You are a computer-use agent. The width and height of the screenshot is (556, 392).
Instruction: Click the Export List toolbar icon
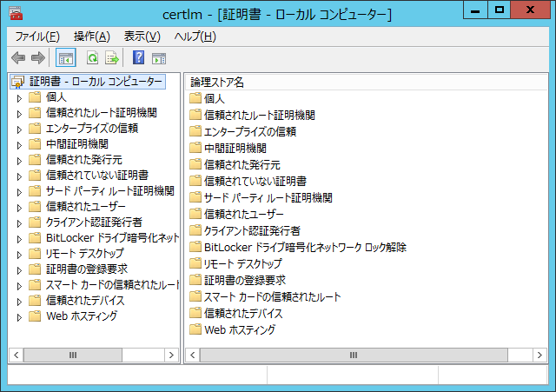tap(112, 57)
